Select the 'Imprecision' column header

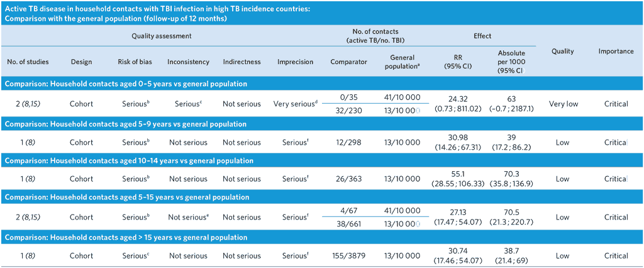[295, 62]
